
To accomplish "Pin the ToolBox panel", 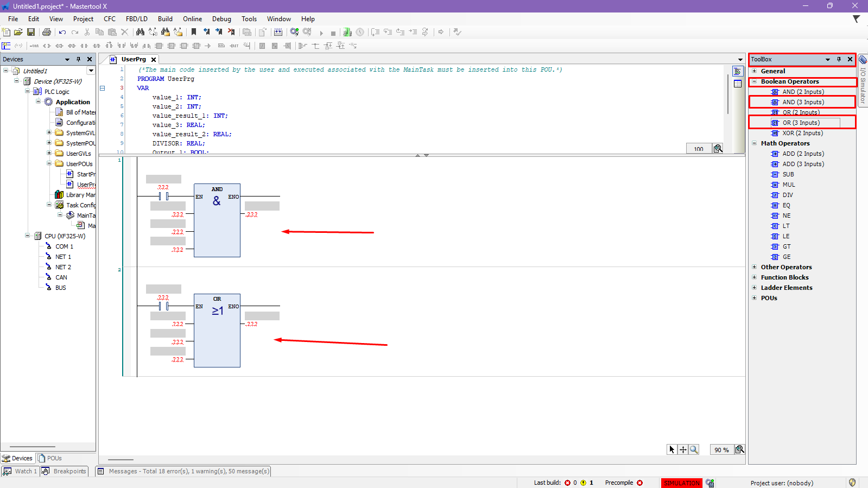I will point(839,59).
